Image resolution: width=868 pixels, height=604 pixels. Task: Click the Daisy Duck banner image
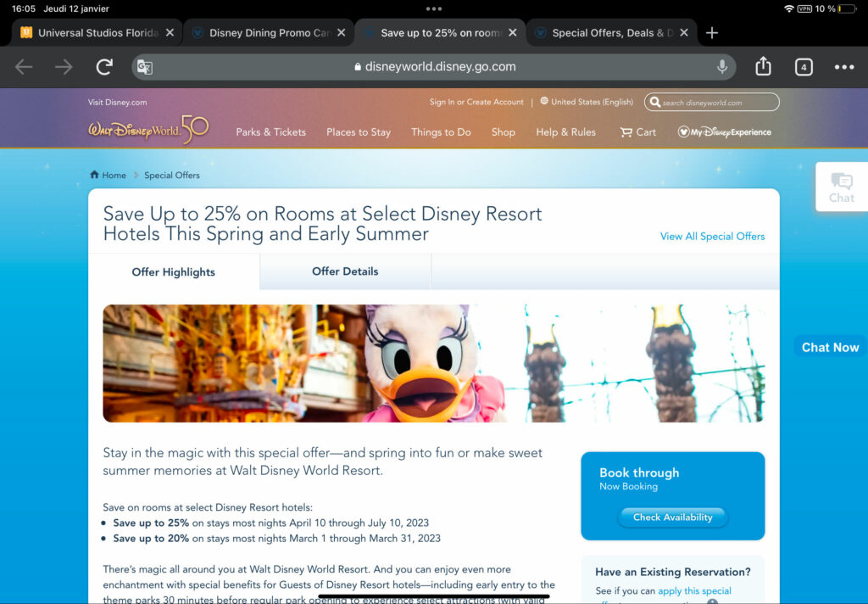(433, 363)
